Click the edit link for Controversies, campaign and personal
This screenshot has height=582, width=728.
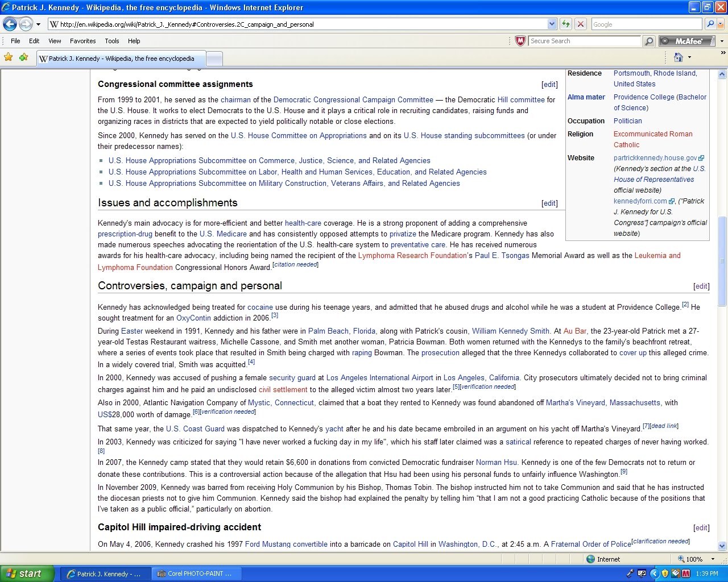pos(701,286)
